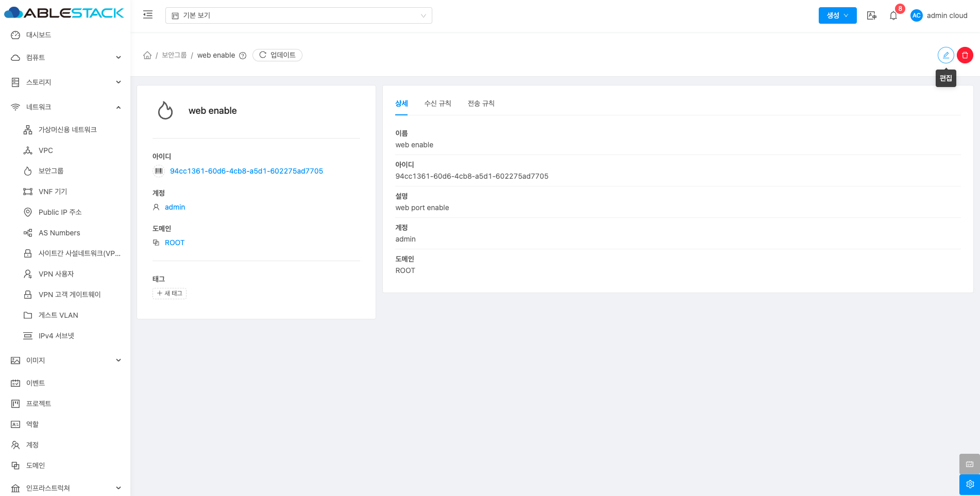Click the 이벤트 calendar icon
Screen dimensions: 980x496
coord(15,383)
